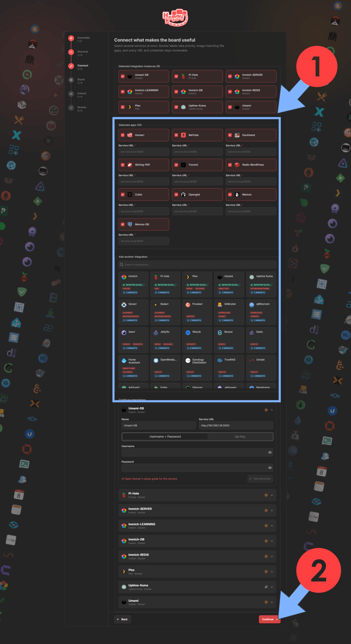Switch to the Api Key auth tab
The height and width of the screenshot is (644, 351).
[240, 436]
